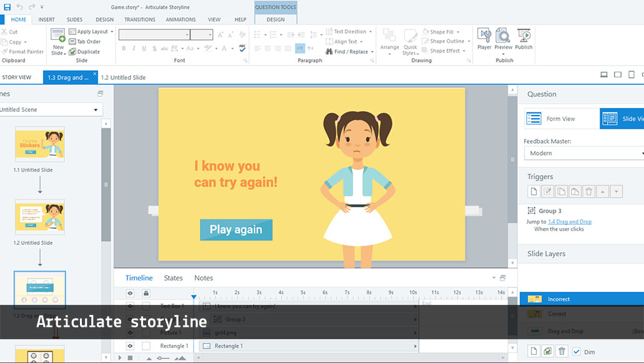Click the 1.4 Drag and Drop link
The height and width of the screenshot is (363, 644).
569,222
